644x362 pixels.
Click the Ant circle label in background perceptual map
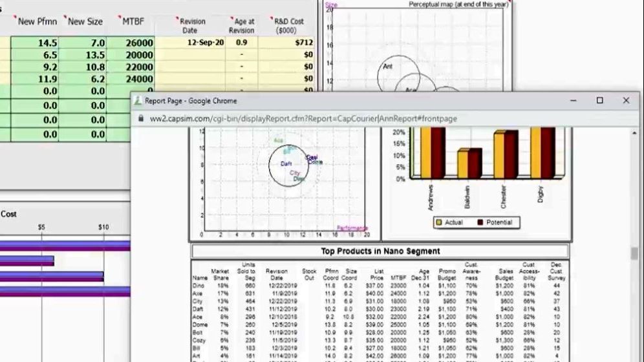coord(388,67)
